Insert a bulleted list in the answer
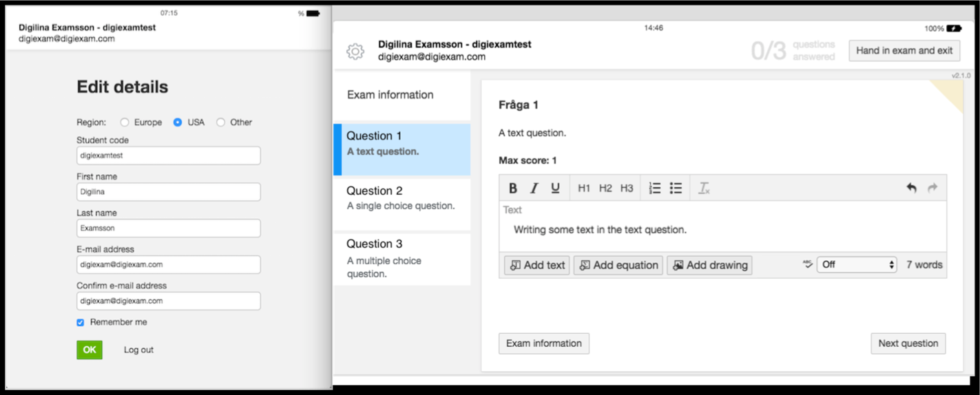This screenshot has width=980, height=395. point(676,188)
